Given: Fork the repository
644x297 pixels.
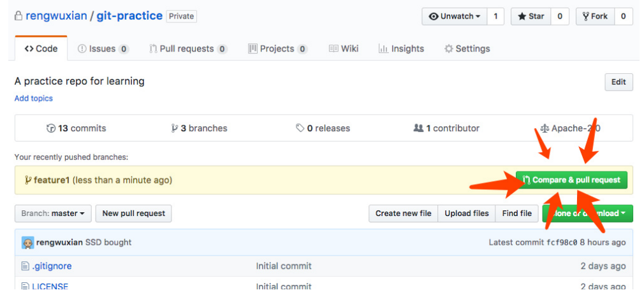Looking at the screenshot, I should tap(595, 17).
